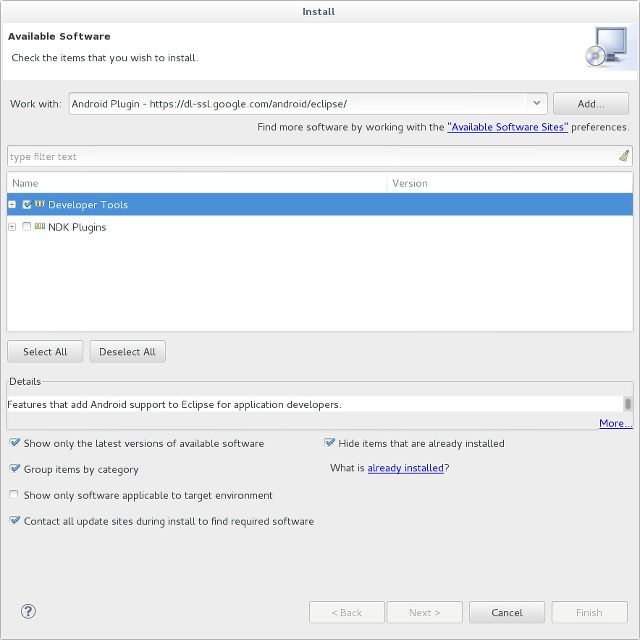640x640 pixels.
Task: Check the NDK Plugins checkbox
Action: [27, 227]
